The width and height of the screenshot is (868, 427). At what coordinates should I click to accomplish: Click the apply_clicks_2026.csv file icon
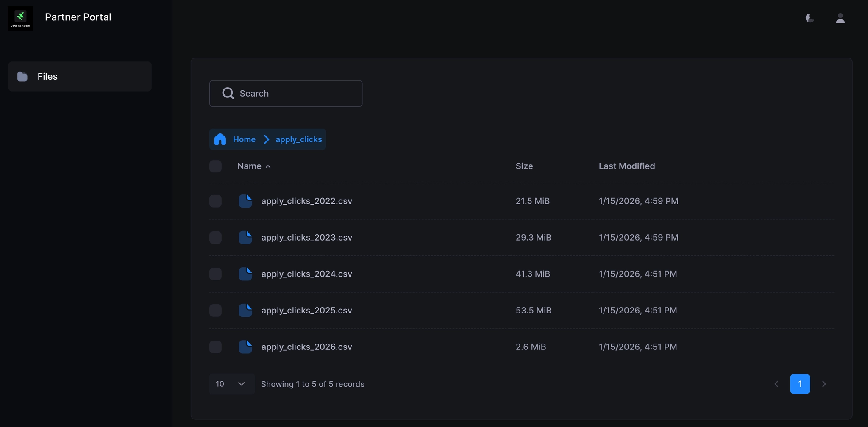coord(245,347)
